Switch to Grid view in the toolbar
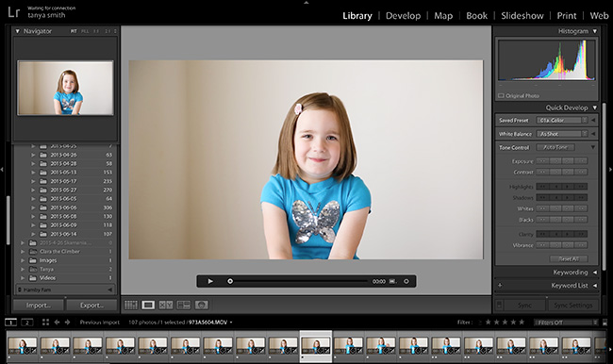613x364 pixels. (130, 305)
